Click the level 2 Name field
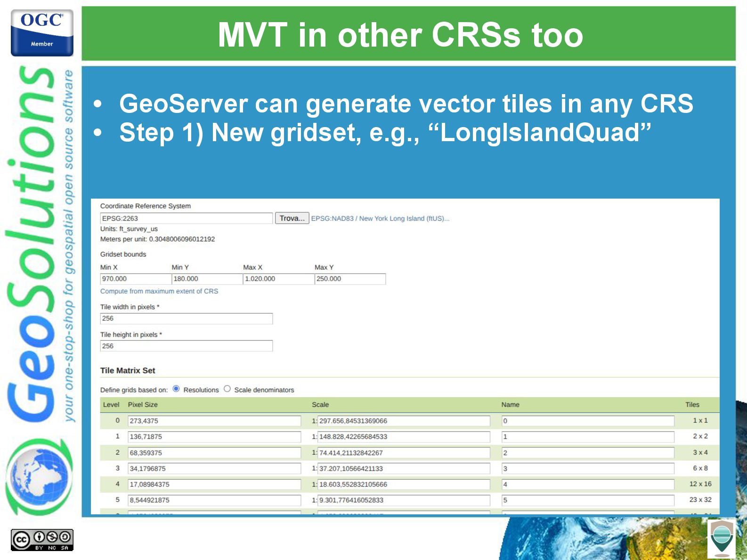 click(588, 453)
